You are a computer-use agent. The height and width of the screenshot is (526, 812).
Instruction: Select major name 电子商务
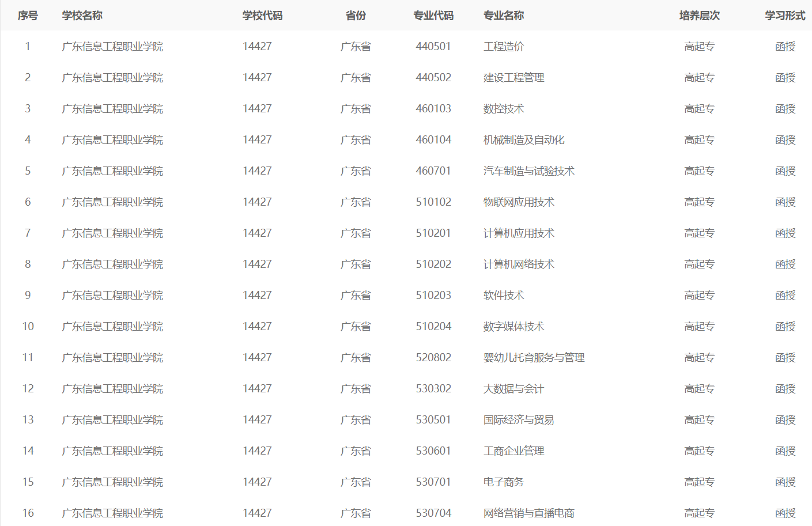point(504,482)
